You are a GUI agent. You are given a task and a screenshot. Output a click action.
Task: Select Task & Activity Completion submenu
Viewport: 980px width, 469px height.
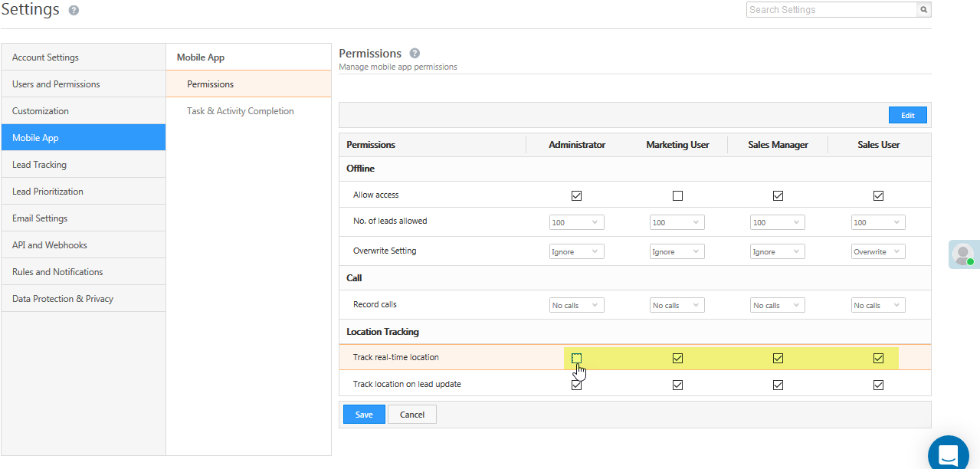click(x=240, y=111)
